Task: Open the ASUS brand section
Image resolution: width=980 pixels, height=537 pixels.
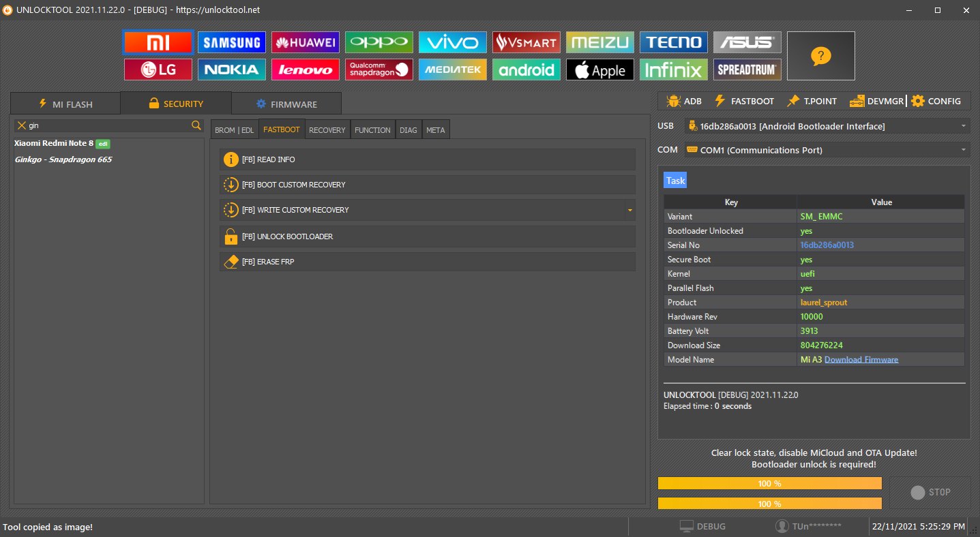Action: coord(747,42)
